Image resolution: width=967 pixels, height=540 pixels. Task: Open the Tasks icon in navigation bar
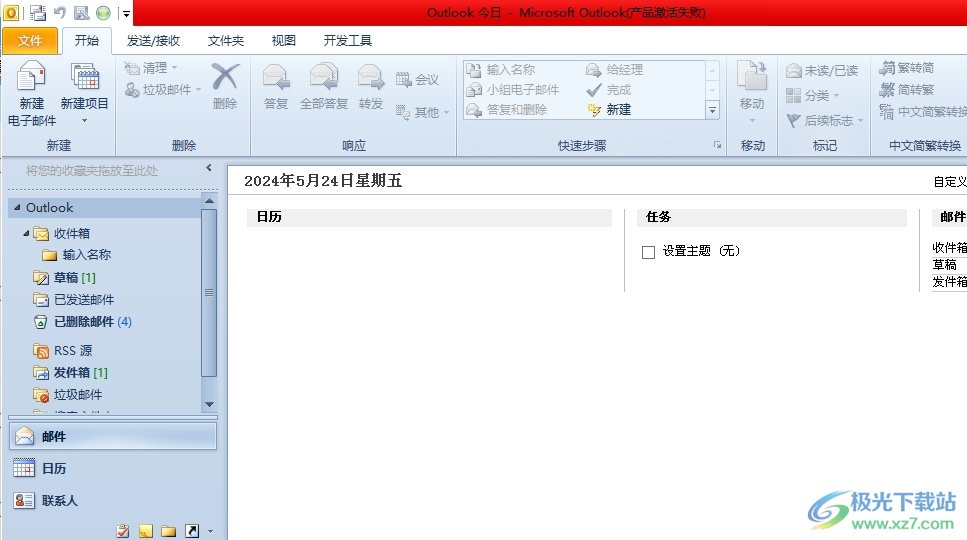123,531
